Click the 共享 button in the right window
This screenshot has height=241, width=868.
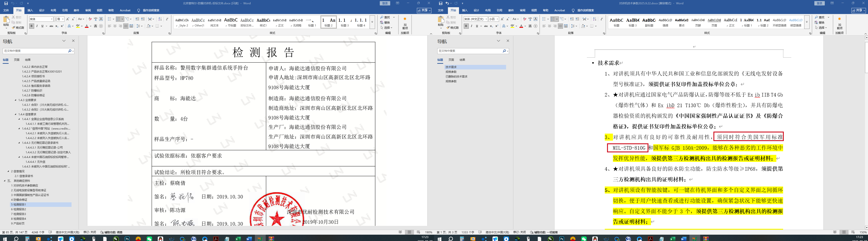point(858,10)
